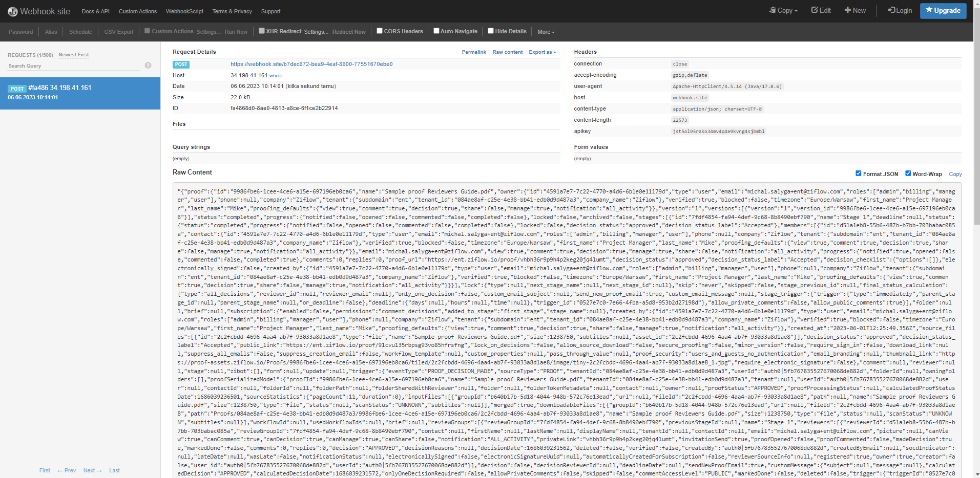Click the Login arrow icon
The height and width of the screenshot is (478, 980).
coord(891,10)
